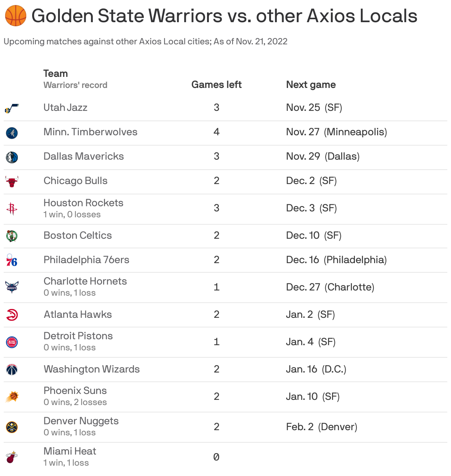Viewport: 451px width, 476px height.
Task: Click the Team column header
Action: [55, 74]
